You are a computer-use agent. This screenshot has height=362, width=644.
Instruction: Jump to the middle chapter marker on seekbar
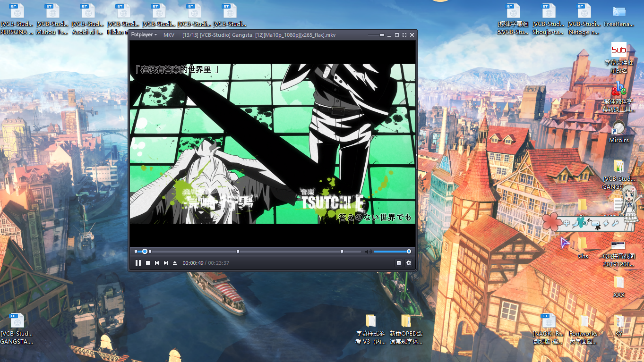[238, 252]
